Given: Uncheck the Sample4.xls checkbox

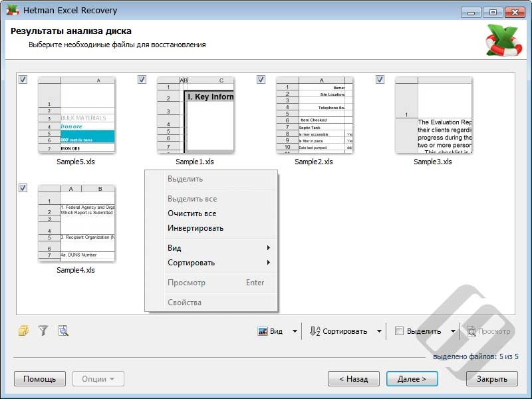Looking at the screenshot, I should tap(23, 188).
